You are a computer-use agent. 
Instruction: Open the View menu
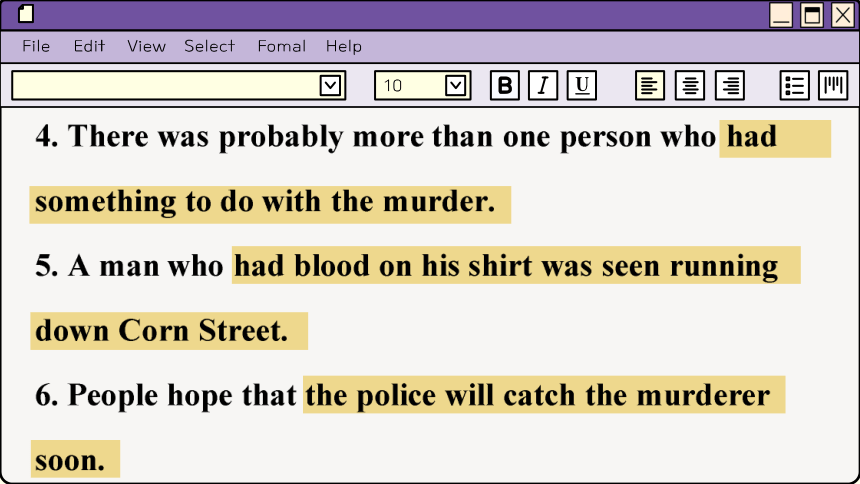click(146, 46)
